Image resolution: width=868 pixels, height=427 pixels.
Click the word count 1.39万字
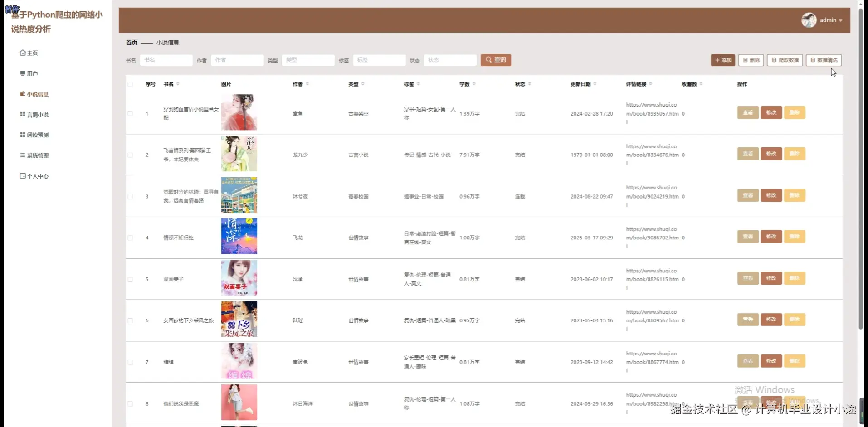(469, 114)
